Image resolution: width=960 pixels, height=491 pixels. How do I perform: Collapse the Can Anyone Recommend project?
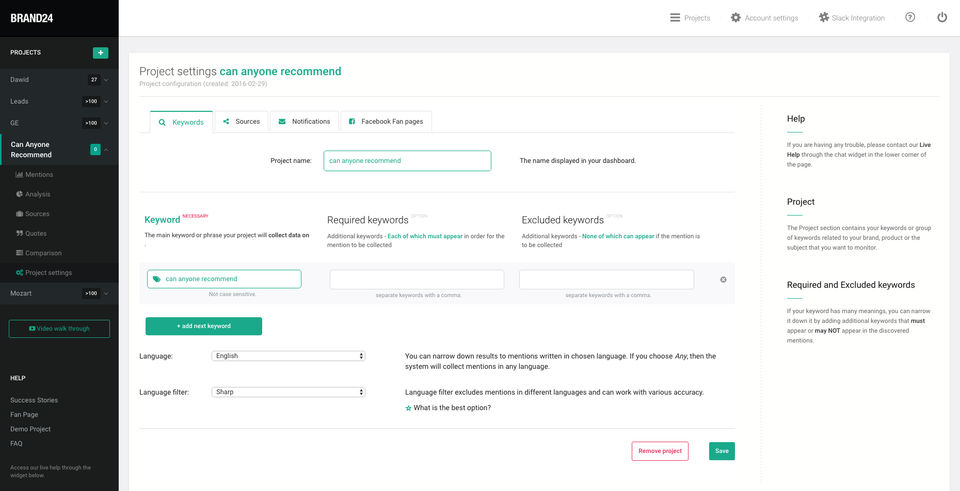[x=106, y=150]
